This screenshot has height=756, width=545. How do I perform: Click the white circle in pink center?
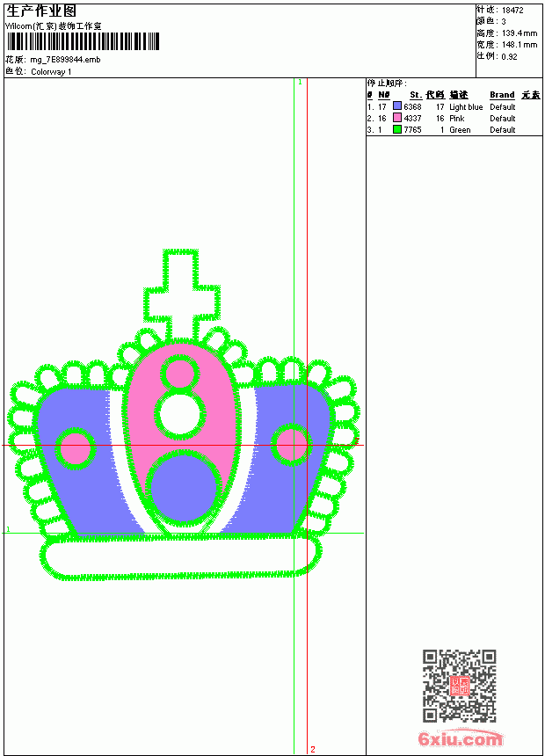click(x=179, y=413)
